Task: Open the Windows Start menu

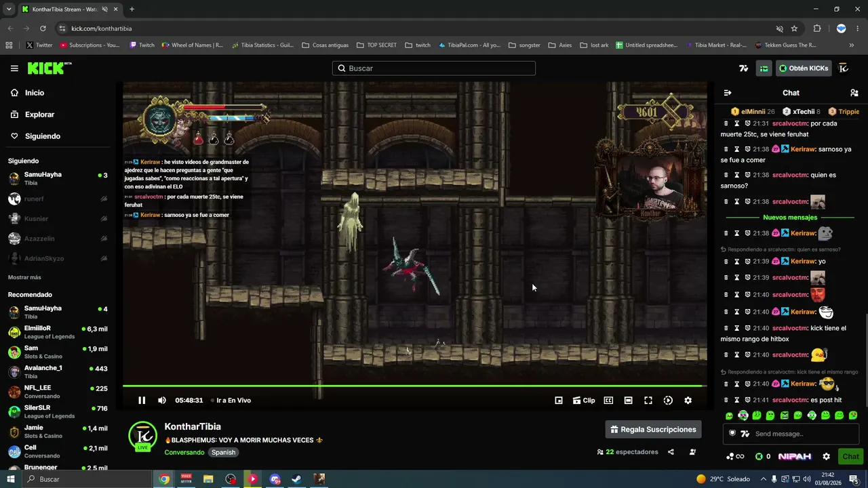Action: (x=11, y=479)
